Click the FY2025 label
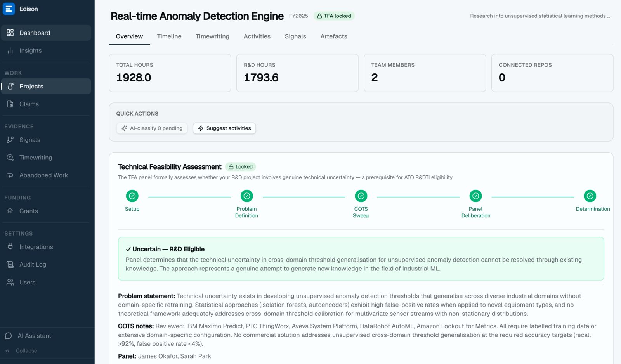Image resolution: width=621 pixels, height=364 pixels. [298, 16]
